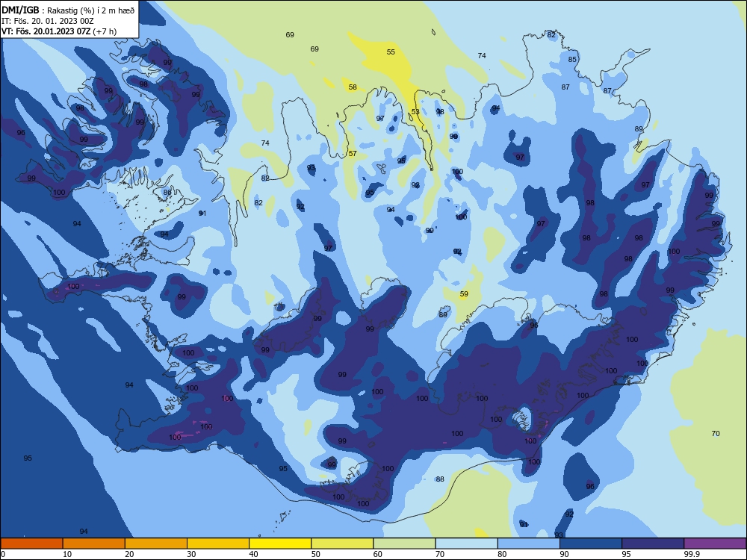Click the legend label '30'
Screen dimensions: 747x560
click(191, 554)
